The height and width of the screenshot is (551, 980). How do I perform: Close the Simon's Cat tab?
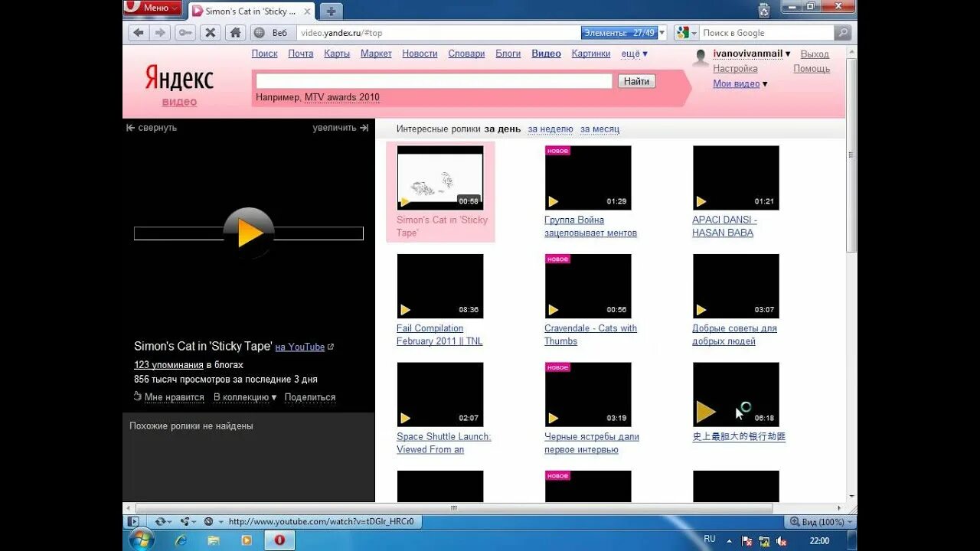(307, 11)
